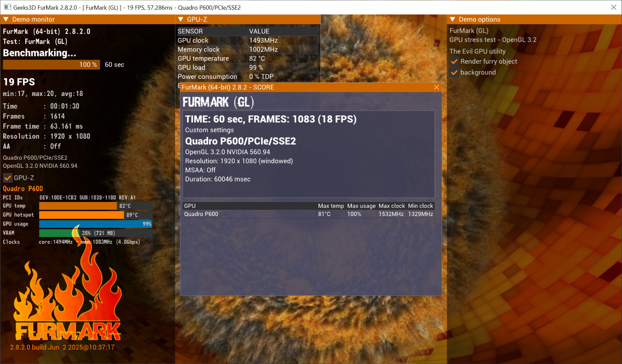
Task: Click the Frame time 63.161 ms readout
Action: point(43,126)
